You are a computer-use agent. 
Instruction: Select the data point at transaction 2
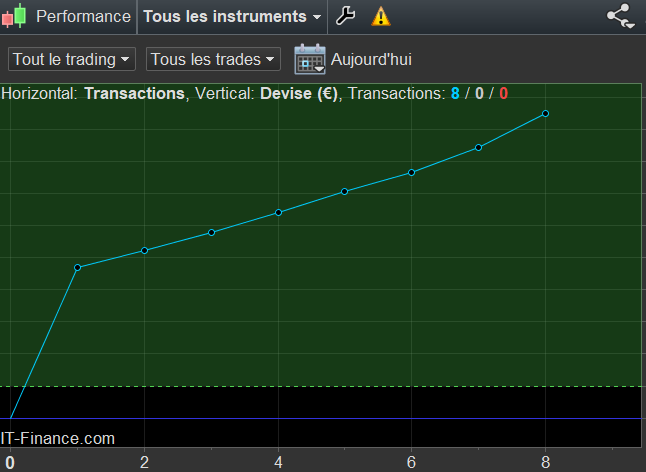coord(144,250)
